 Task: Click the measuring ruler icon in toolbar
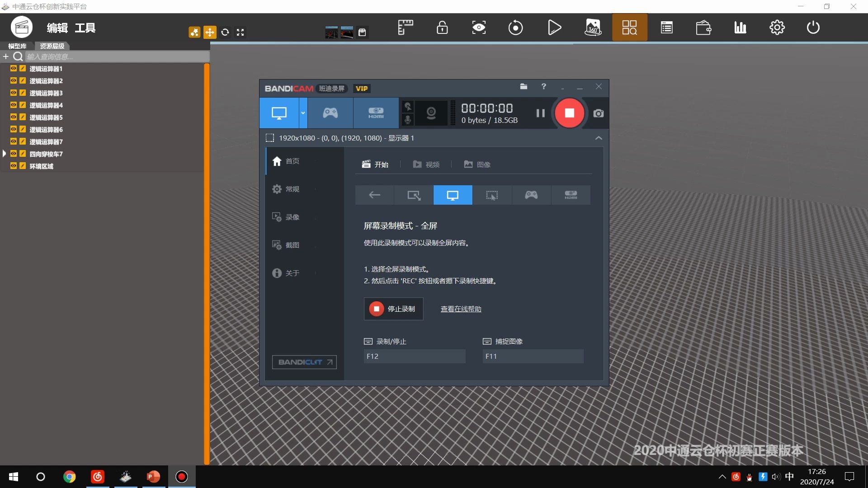405,27
